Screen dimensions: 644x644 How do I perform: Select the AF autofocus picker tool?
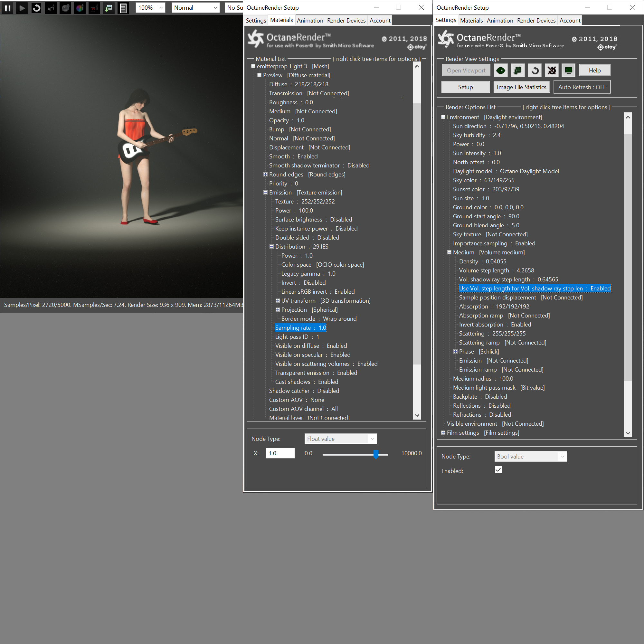click(51, 8)
